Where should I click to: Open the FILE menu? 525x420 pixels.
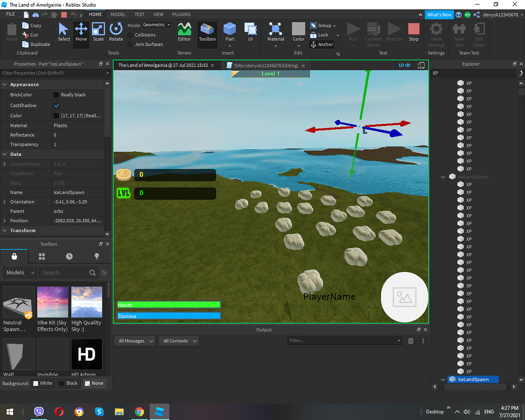(x=10, y=14)
